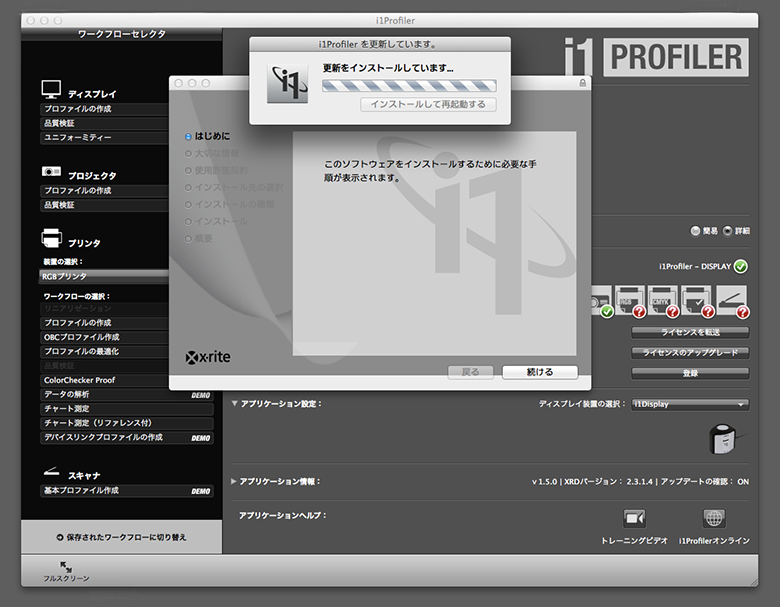Open the i1Display device selection dropdown
Viewport: 780px width, 607px height.
point(689,404)
